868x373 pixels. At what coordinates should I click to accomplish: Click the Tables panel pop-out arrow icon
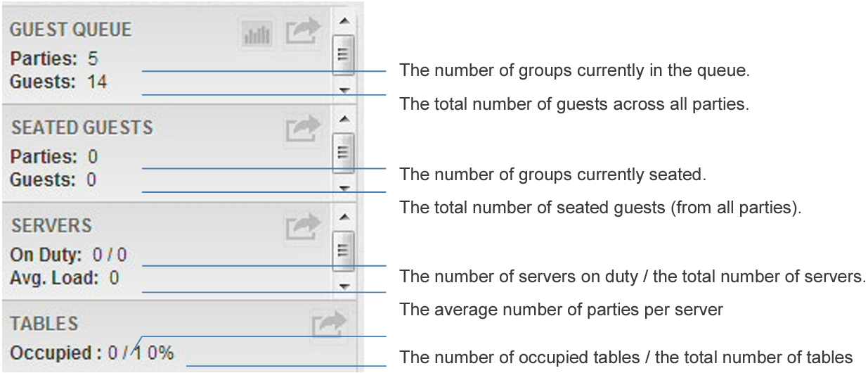coord(330,326)
